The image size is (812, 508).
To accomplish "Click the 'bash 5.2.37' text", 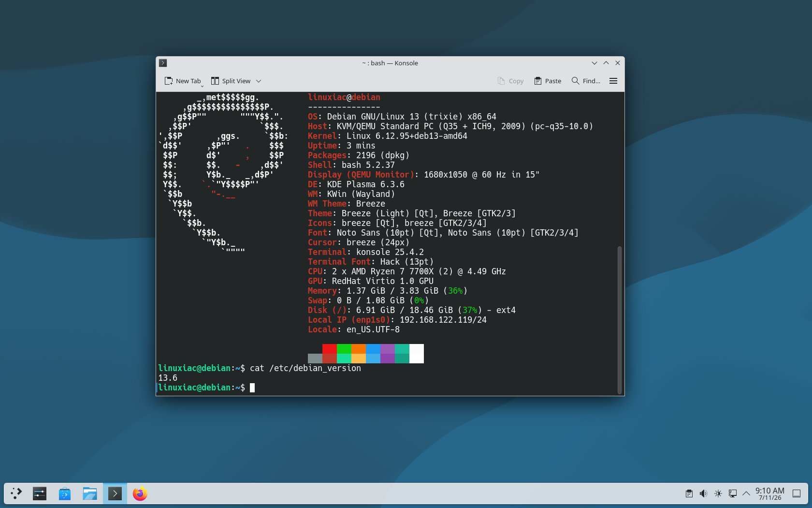I will pyautogui.click(x=368, y=165).
